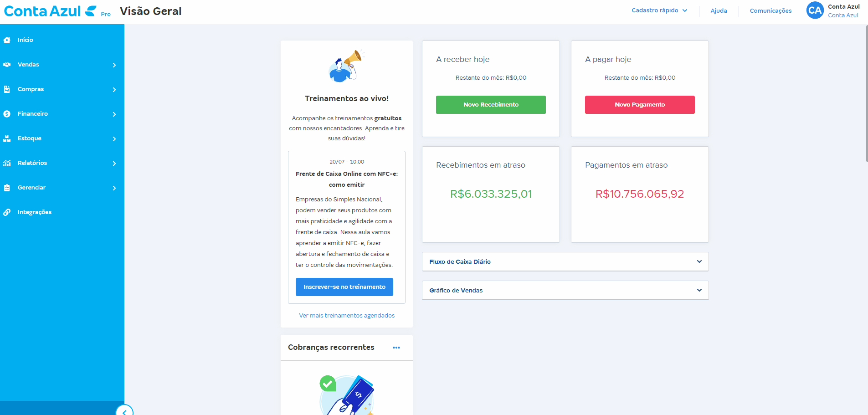Click the 20/07 - 10:00 training date
868x415 pixels.
[347, 162]
